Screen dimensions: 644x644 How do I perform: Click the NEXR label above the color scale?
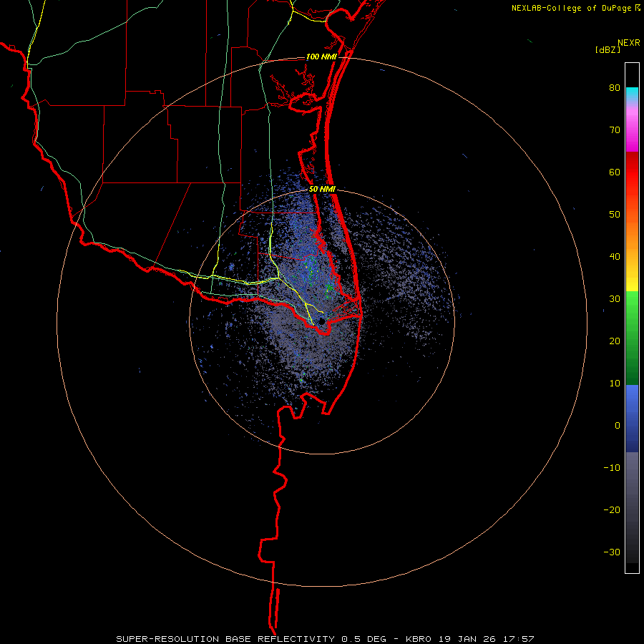[629, 43]
